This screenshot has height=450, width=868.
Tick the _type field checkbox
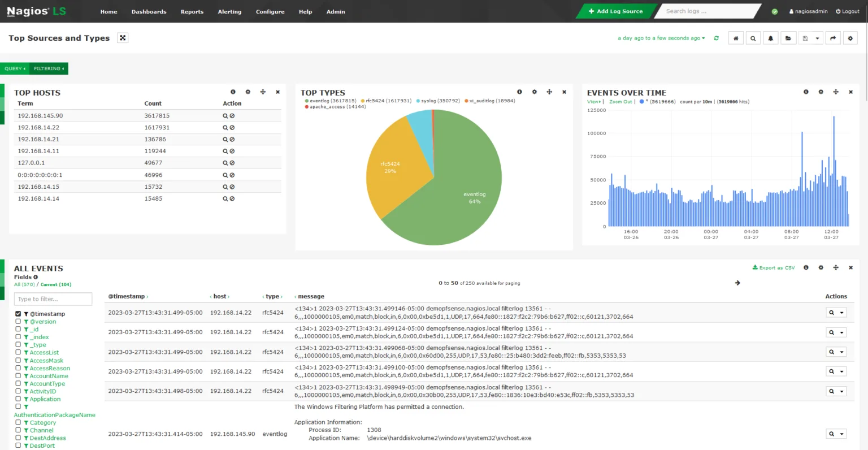click(x=18, y=344)
